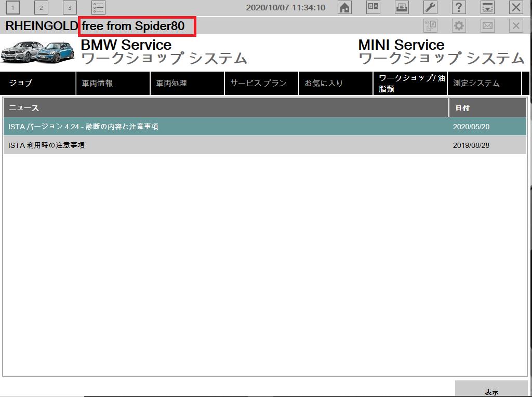Click the MINI Service heading
532x397 pixels.
coord(401,45)
